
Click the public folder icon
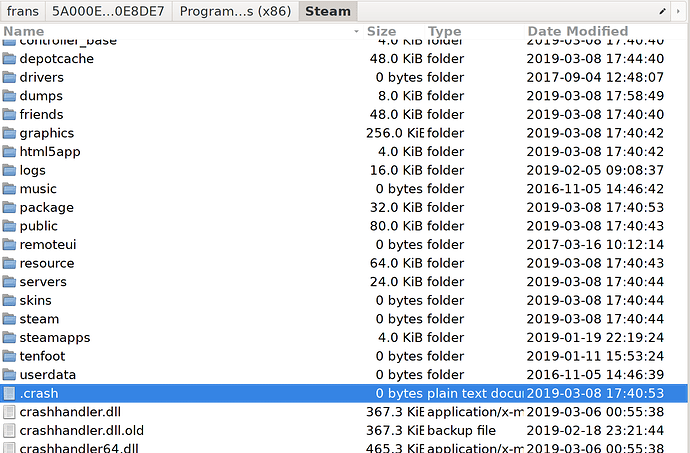(x=9, y=226)
